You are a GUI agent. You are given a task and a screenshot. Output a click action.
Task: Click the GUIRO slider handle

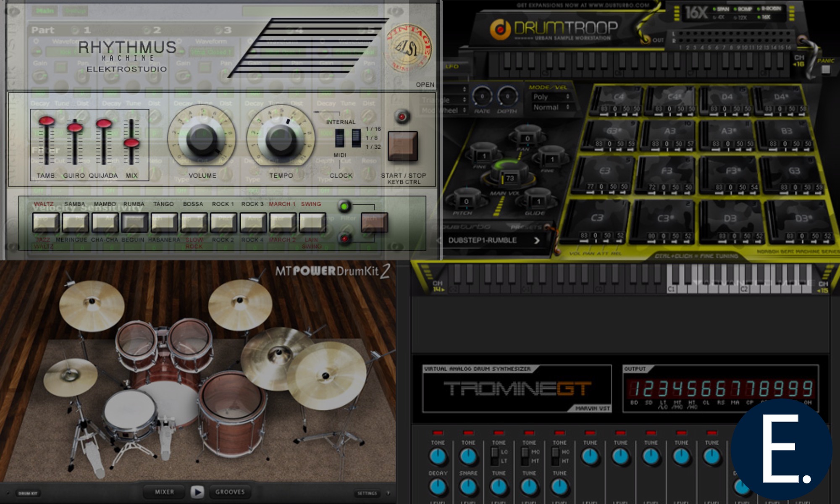point(75,127)
